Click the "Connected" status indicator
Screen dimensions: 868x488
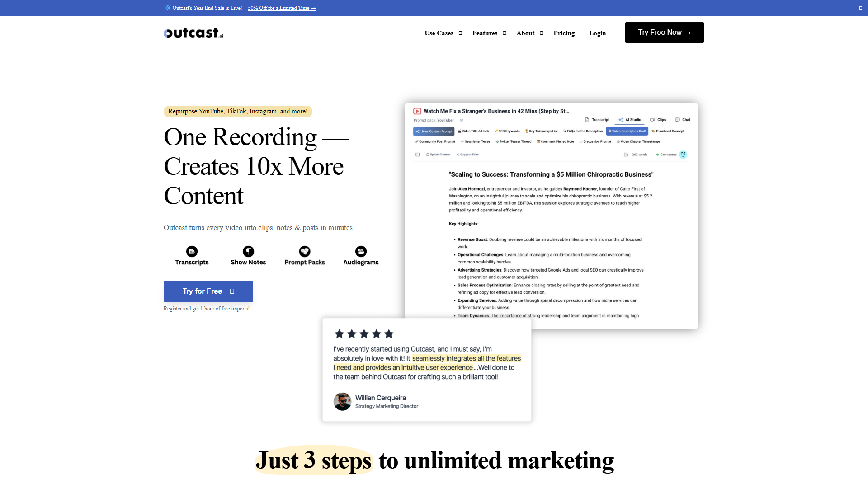(x=666, y=155)
